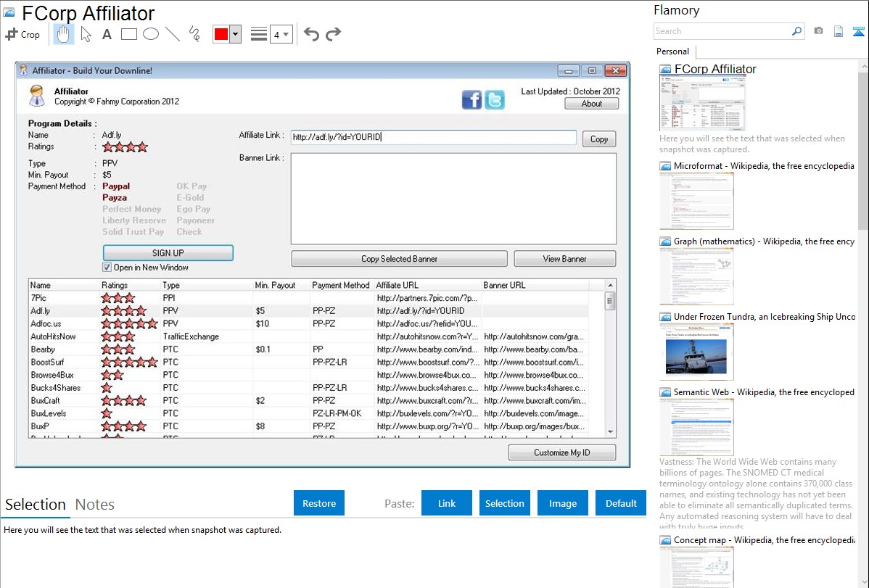Viewport: 869px width, 588px height.
Task: Open the Graph (mathematics) snapshot thumbnail
Action: [696, 276]
